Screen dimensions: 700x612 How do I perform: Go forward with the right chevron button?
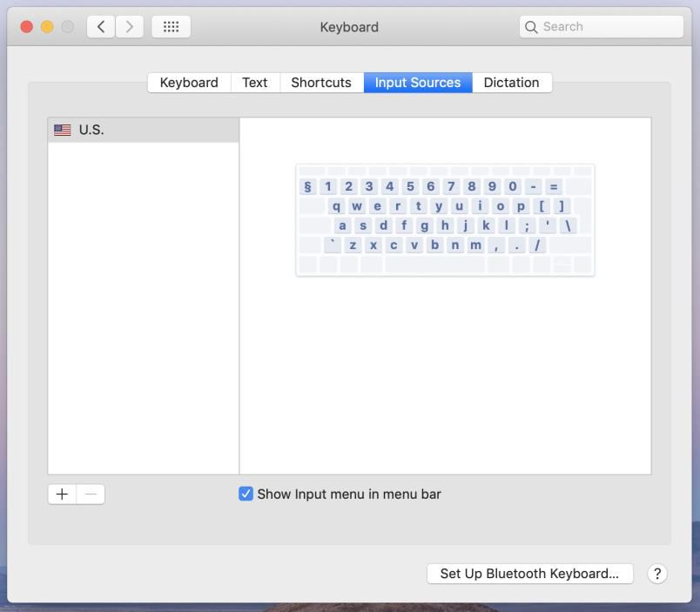tap(130, 27)
